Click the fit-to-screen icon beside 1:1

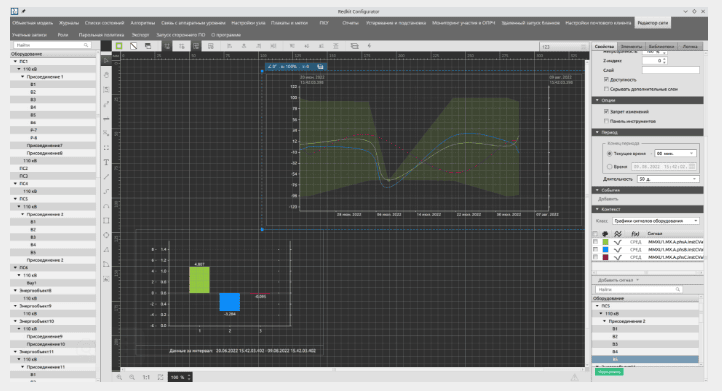click(x=160, y=377)
